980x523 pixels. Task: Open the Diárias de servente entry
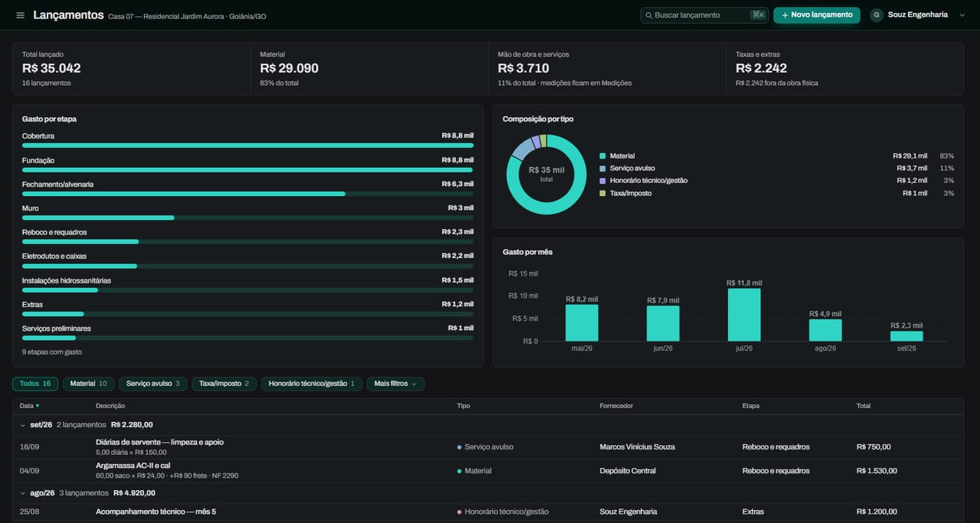click(488, 447)
